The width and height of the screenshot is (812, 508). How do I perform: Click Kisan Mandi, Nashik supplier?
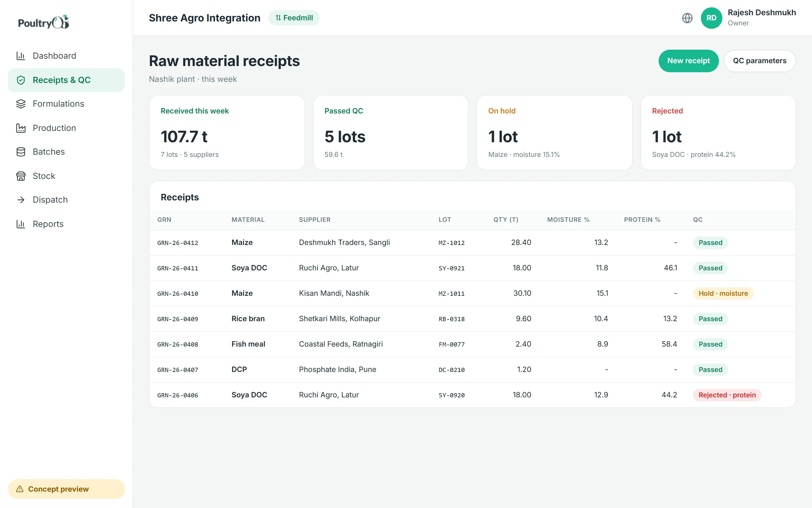[334, 293]
